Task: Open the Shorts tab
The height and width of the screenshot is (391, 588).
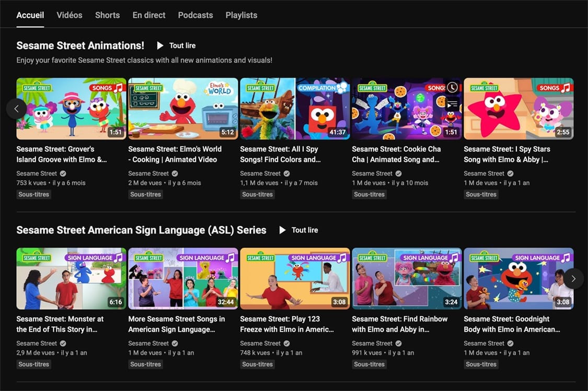Action: coord(107,15)
